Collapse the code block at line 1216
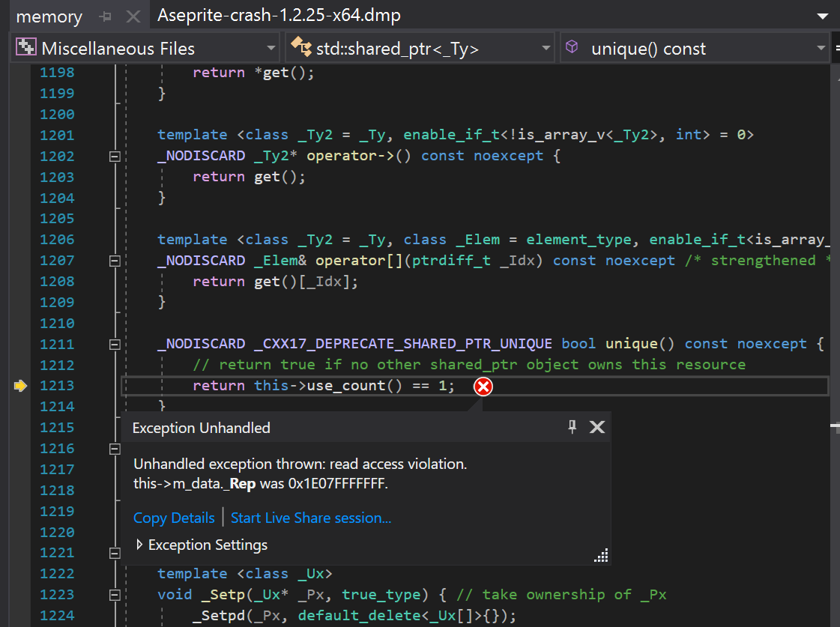840x627 pixels. (115, 449)
